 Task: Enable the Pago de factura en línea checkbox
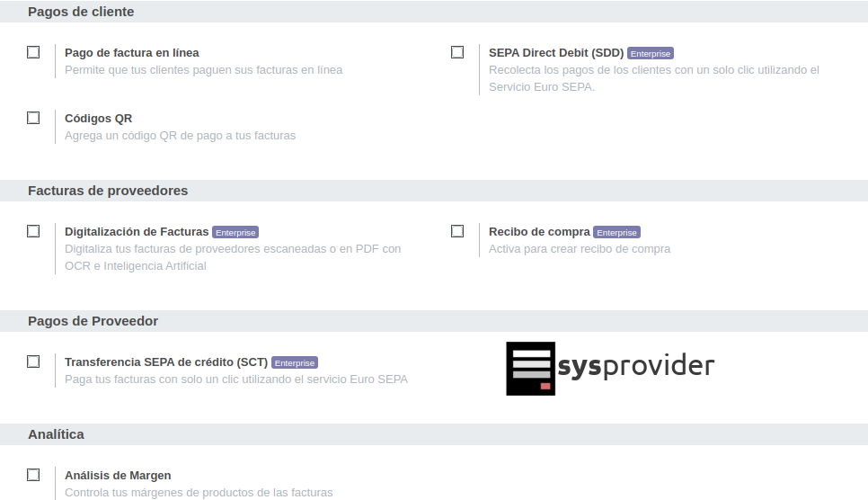point(33,52)
